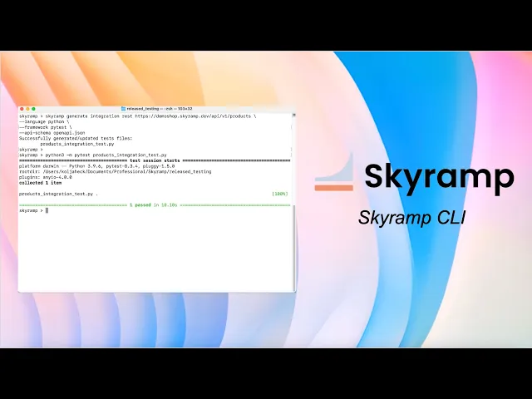532x399 pixels.
Task: Maximize the terminal with the green button
Action: click(x=33, y=109)
